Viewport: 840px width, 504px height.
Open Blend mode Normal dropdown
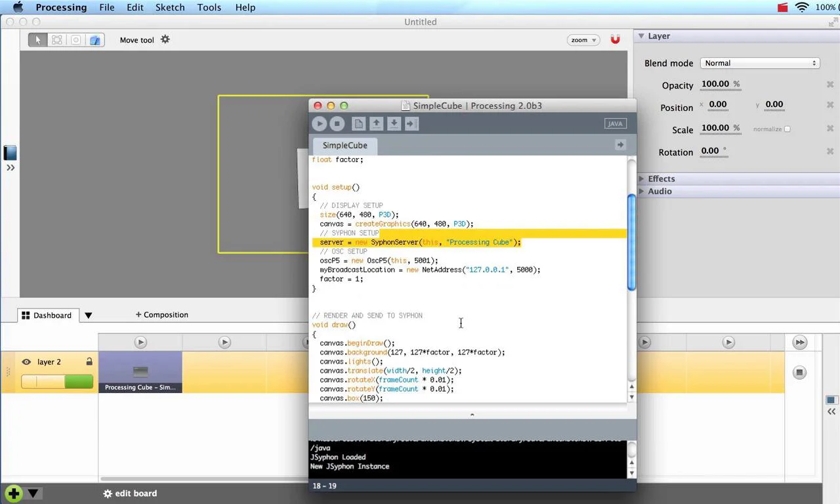(760, 63)
